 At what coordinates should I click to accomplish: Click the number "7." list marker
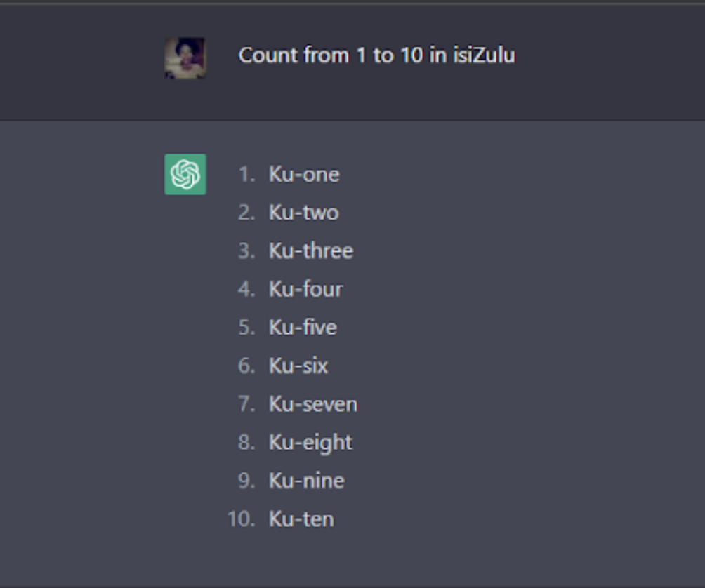(x=246, y=404)
